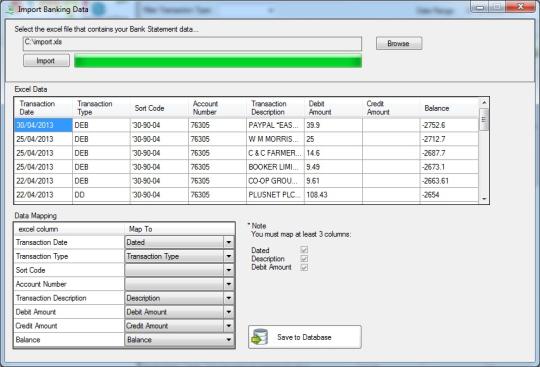Open the Sort Code mapping dropdown
The height and width of the screenshot is (367, 540).
pyautogui.click(x=229, y=270)
